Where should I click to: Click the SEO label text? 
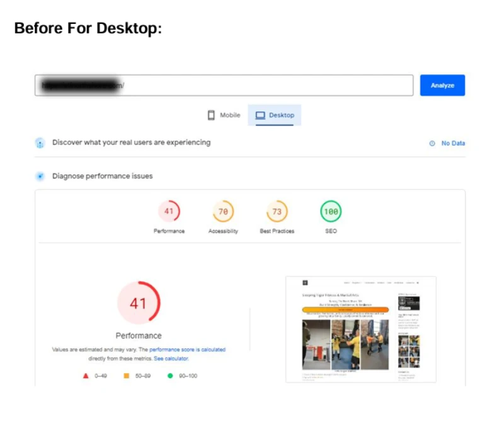coord(331,231)
